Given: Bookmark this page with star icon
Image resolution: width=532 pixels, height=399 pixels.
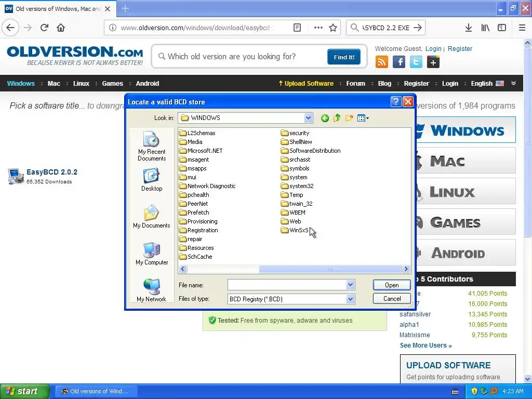Looking at the screenshot, I should coord(333,28).
